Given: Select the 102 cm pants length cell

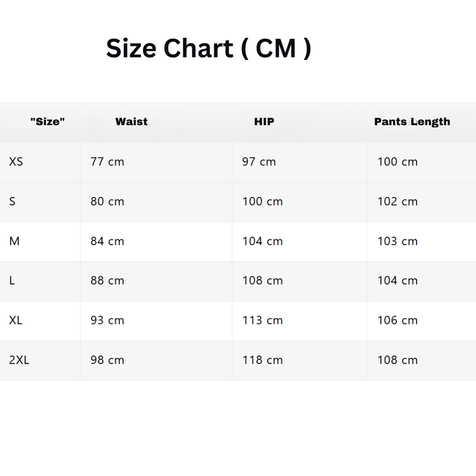Looking at the screenshot, I should (x=397, y=201).
